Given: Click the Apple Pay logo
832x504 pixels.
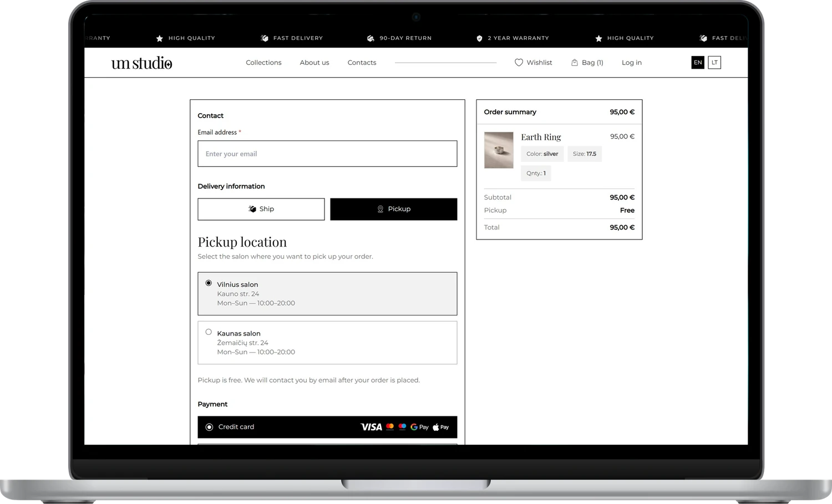Looking at the screenshot, I should [440, 427].
